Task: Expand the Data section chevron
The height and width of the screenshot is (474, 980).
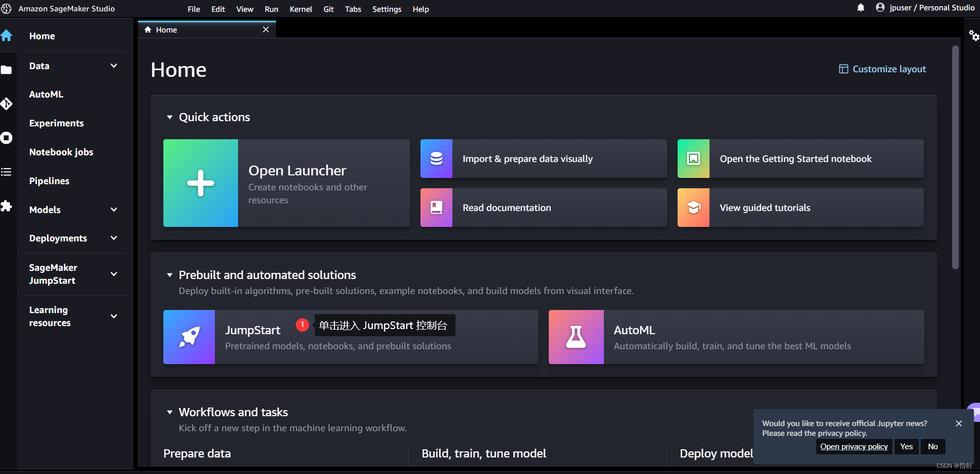Action: coord(114,66)
